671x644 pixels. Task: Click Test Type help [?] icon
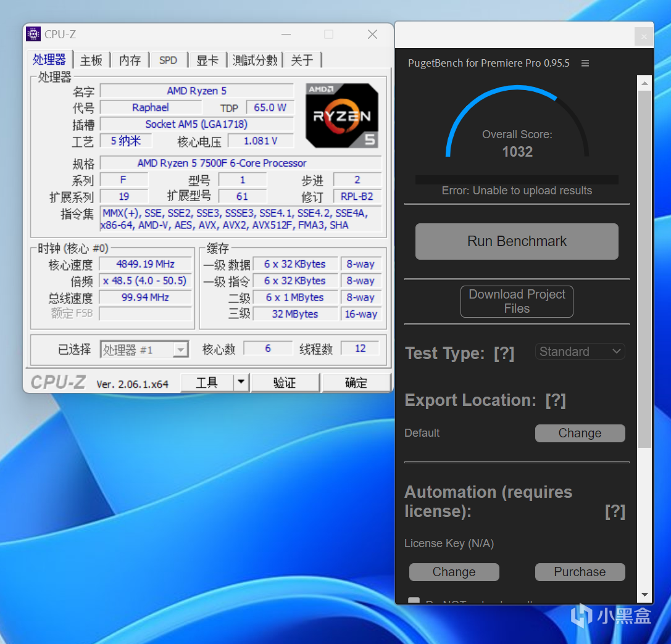504,353
